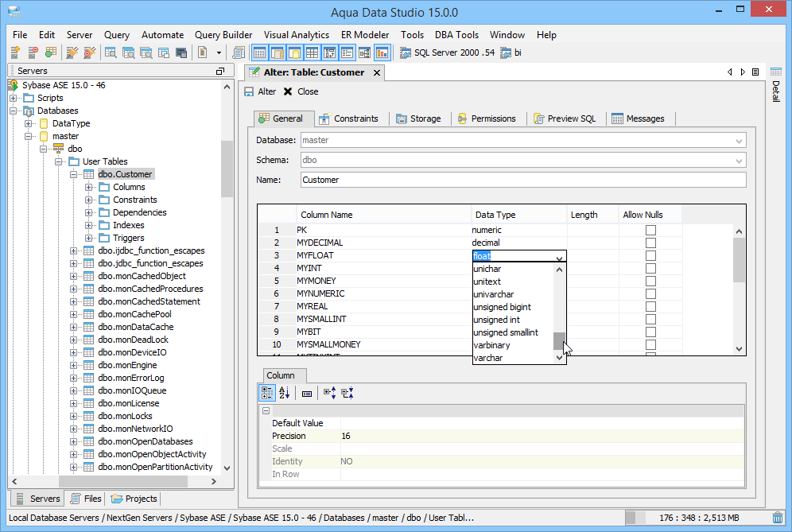
Task: Open the File menu
Action: click(20, 35)
